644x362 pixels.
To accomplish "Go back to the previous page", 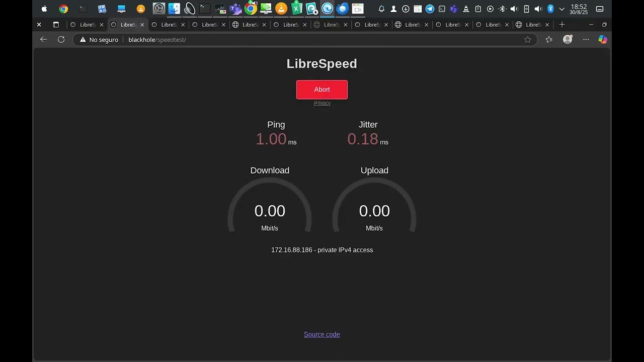I will 43,39.
